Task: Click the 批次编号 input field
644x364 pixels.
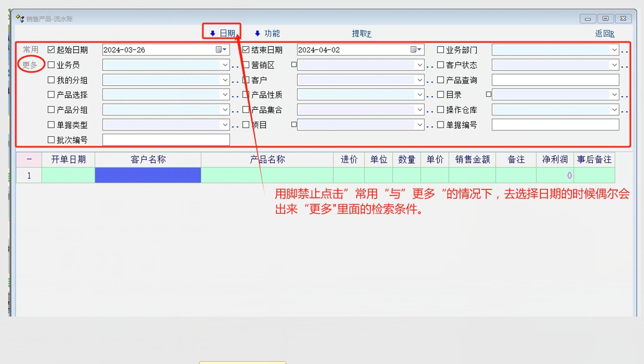Action: (166, 140)
